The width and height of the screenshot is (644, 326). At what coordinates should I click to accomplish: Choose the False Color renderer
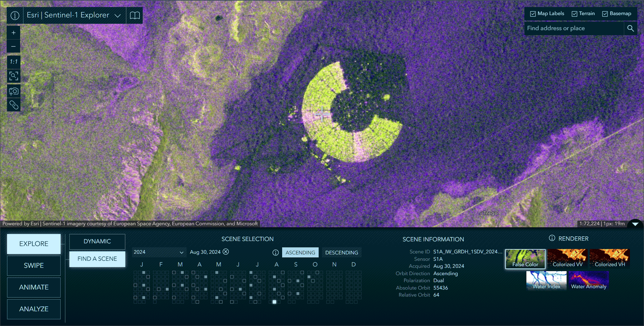tap(525, 259)
